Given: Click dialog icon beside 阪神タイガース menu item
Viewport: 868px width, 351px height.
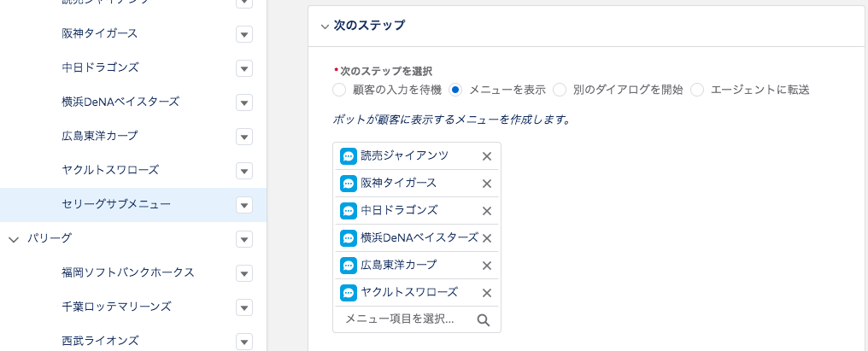Looking at the screenshot, I should (349, 184).
